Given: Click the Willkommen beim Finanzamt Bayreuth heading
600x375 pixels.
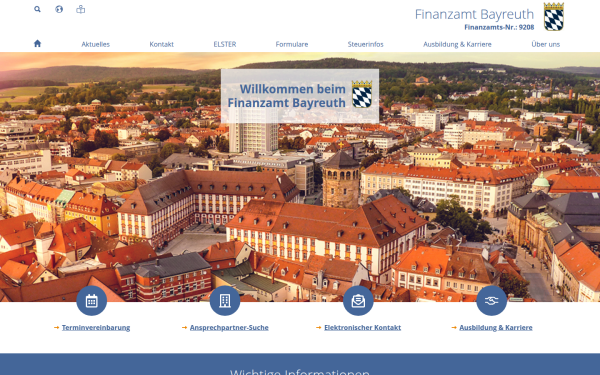Looking at the screenshot, I should (x=287, y=96).
